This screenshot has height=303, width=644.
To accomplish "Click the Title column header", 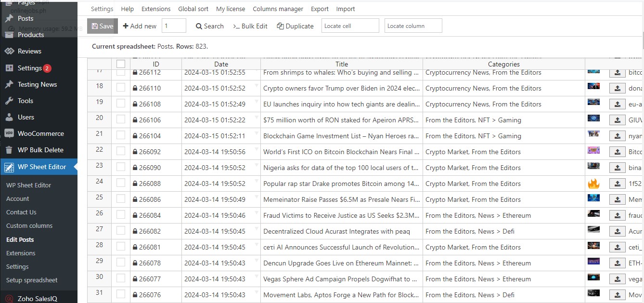I will 342,64.
